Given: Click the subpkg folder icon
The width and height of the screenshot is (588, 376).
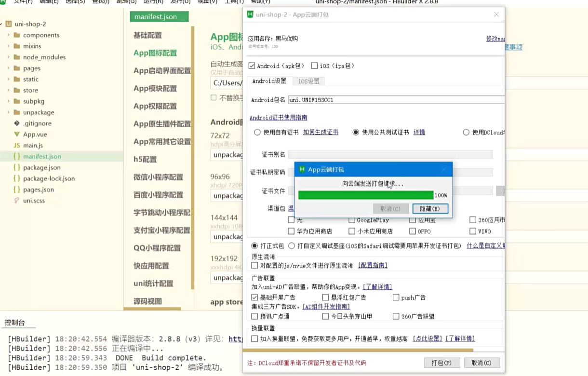Looking at the screenshot, I should pos(17,102).
